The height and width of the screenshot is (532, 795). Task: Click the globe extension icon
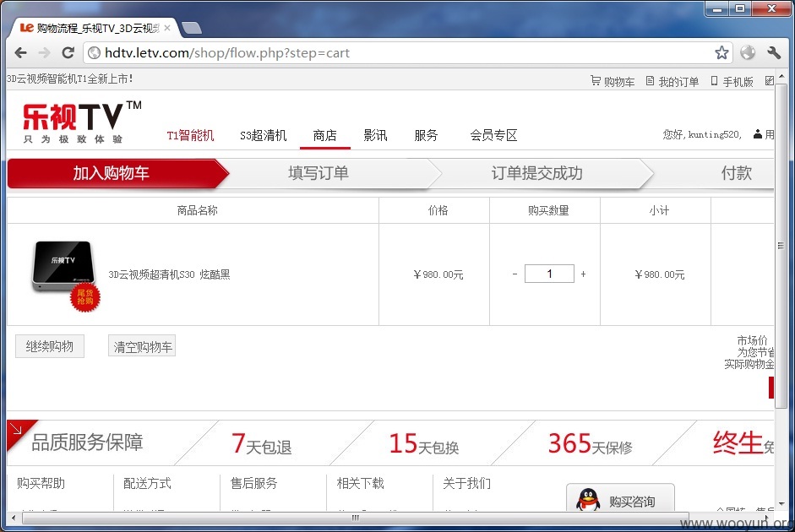748,52
